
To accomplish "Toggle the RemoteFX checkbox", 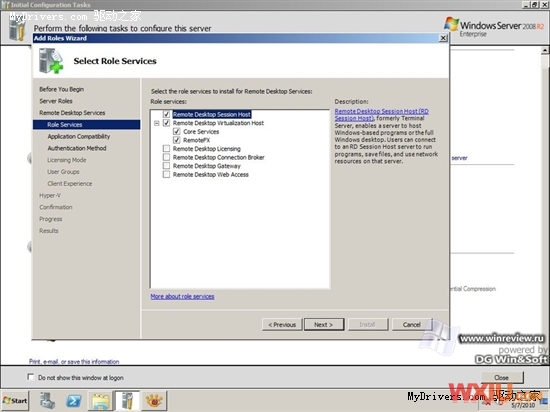I will 177,140.
